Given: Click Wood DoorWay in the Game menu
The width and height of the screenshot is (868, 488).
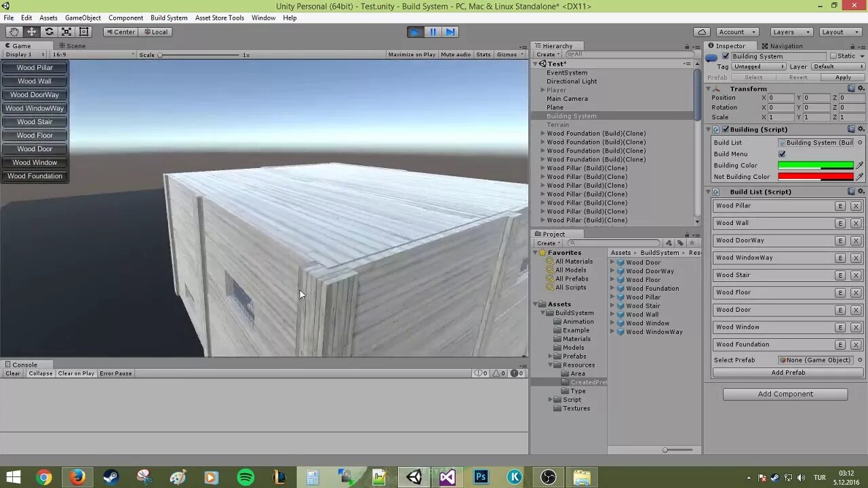Looking at the screenshot, I should click(x=35, y=95).
